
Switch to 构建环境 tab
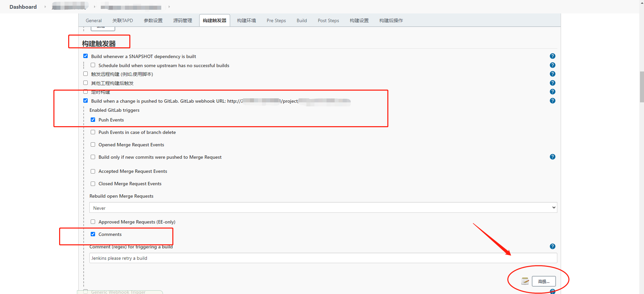point(247,20)
